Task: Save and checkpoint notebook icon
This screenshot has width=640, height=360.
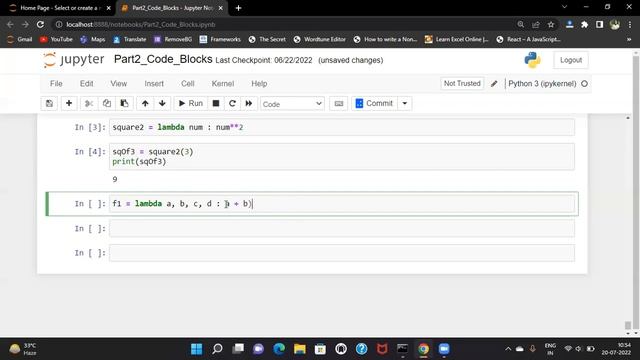Action: point(49,104)
